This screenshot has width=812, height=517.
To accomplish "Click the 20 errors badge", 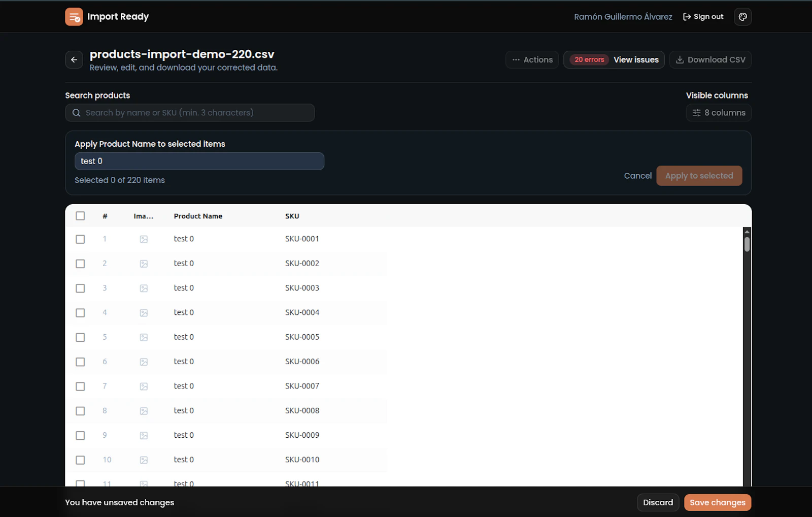I will (589, 59).
